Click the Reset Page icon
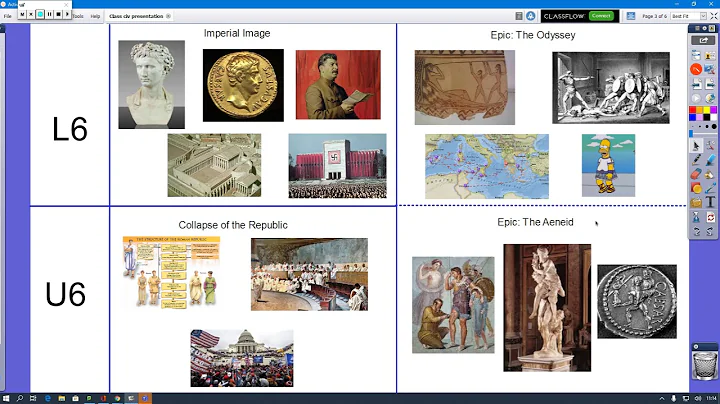Viewport: 720px width, 404px height. [710, 217]
